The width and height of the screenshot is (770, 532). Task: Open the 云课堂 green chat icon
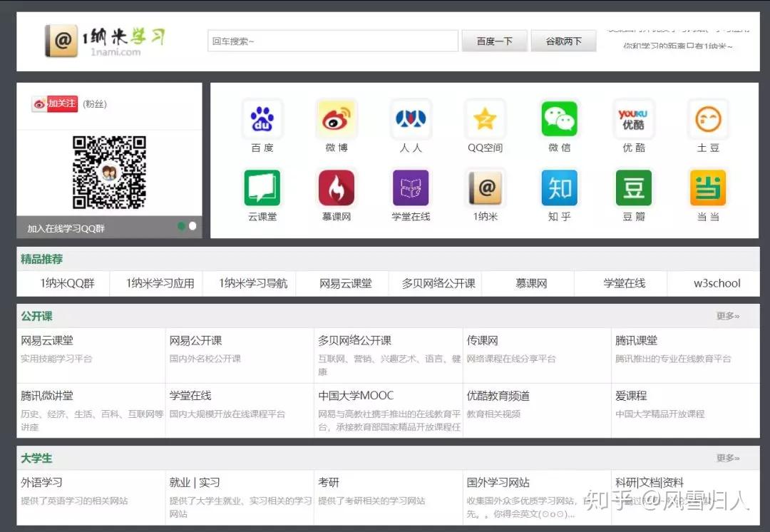pos(262,188)
